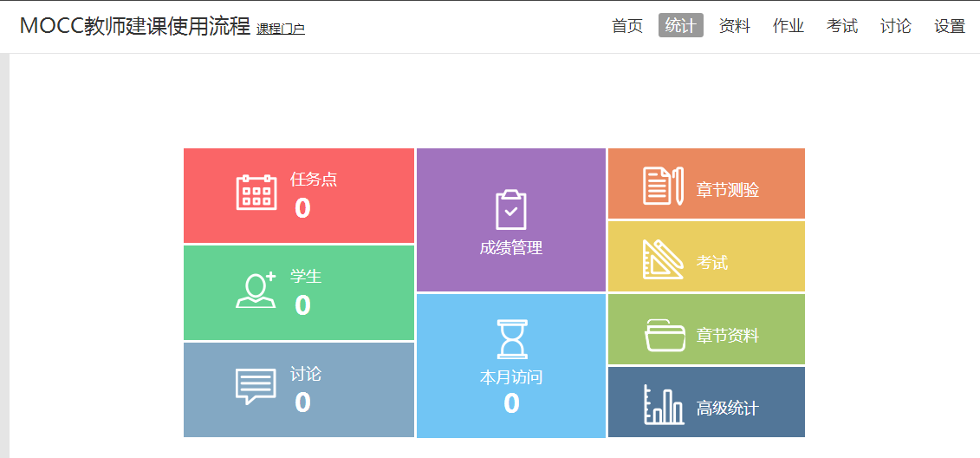Select the 统计 tab in the navigation
Screen dimensions: 980x458
tap(680, 26)
